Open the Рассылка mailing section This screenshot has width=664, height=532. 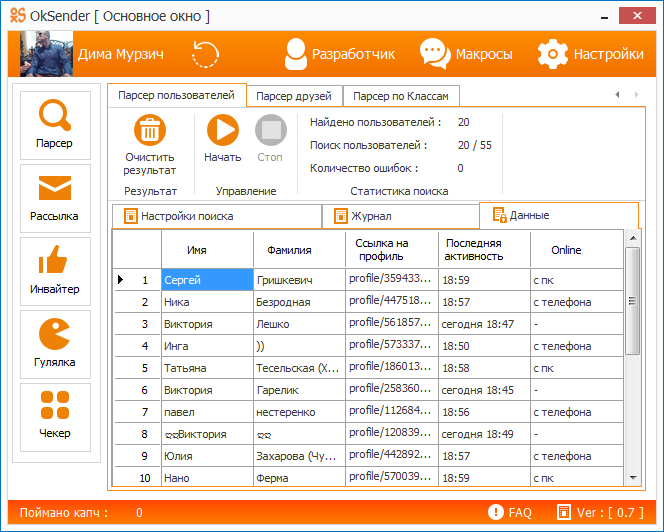(x=55, y=198)
